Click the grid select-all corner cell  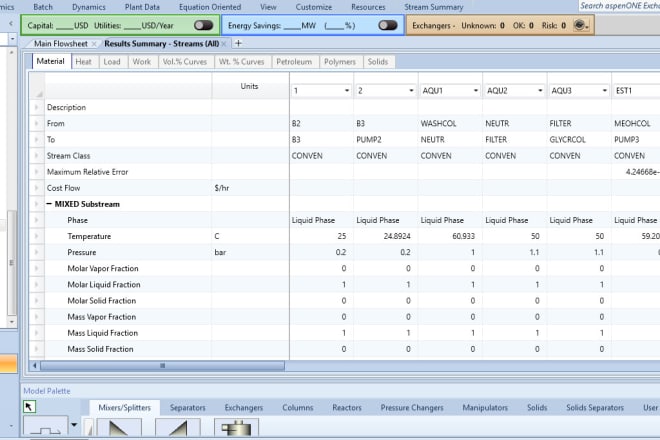pos(37,86)
